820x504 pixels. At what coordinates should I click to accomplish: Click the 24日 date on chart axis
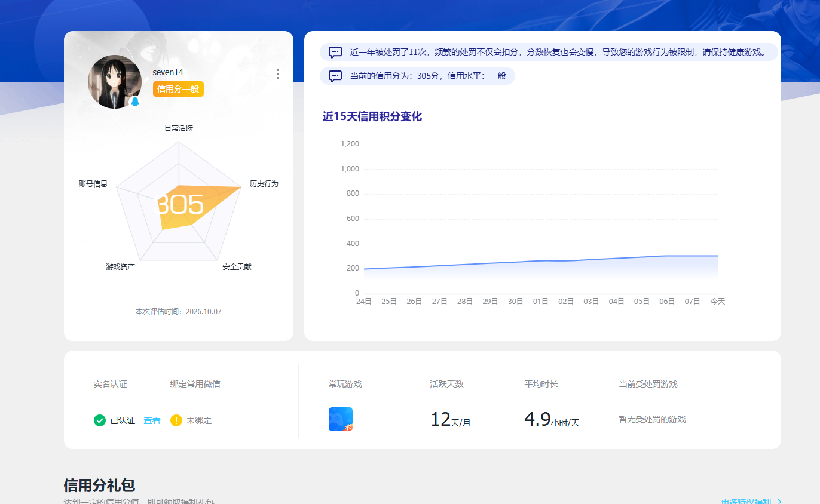pyautogui.click(x=363, y=302)
